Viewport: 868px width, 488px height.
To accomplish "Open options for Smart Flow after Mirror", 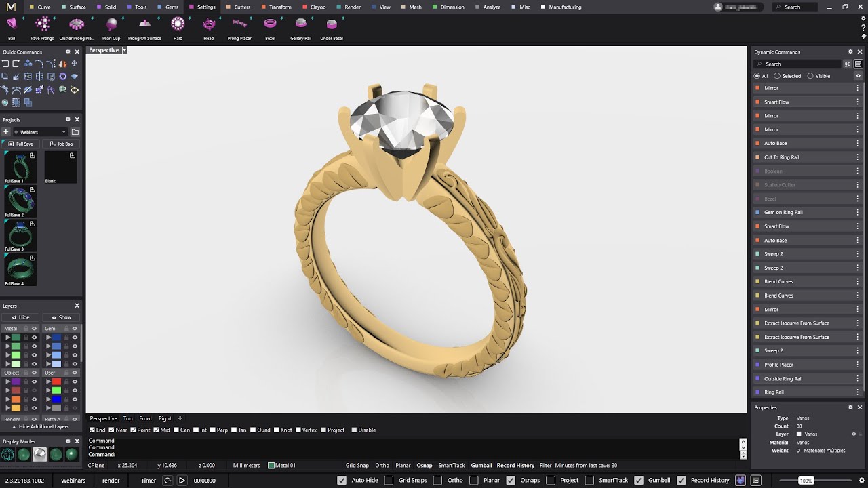I will 858,102.
